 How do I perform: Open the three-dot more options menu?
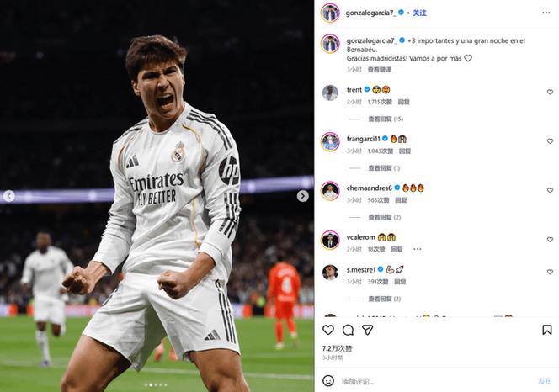coord(546,13)
